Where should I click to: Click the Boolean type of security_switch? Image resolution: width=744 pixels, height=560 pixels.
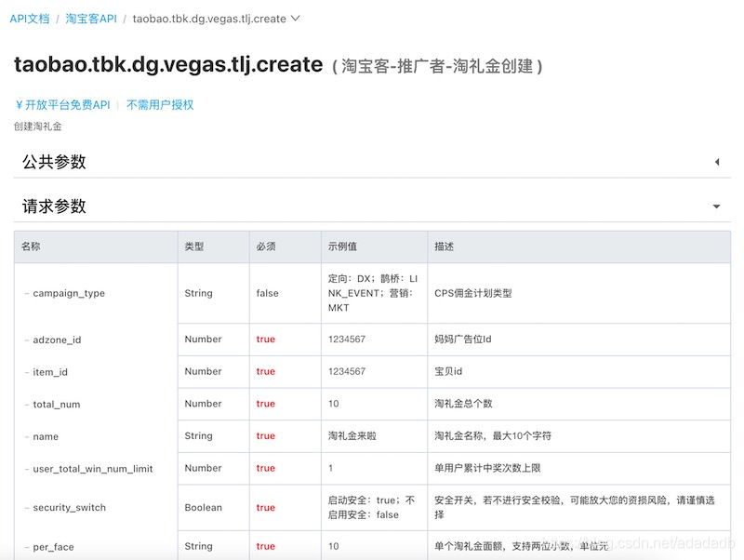click(x=203, y=507)
